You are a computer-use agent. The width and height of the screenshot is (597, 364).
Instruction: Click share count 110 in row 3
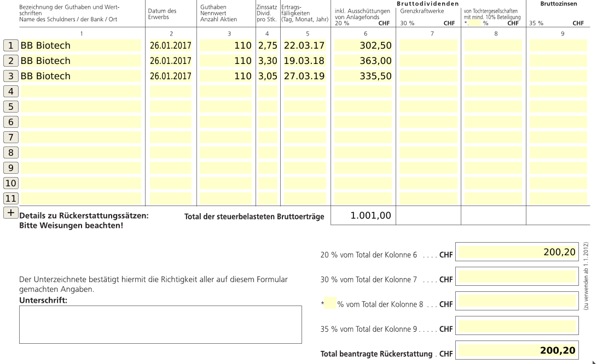click(x=226, y=76)
